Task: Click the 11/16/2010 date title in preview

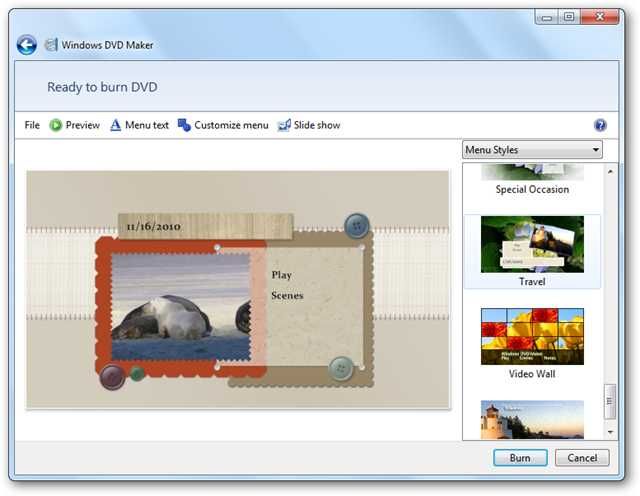Action: click(153, 226)
